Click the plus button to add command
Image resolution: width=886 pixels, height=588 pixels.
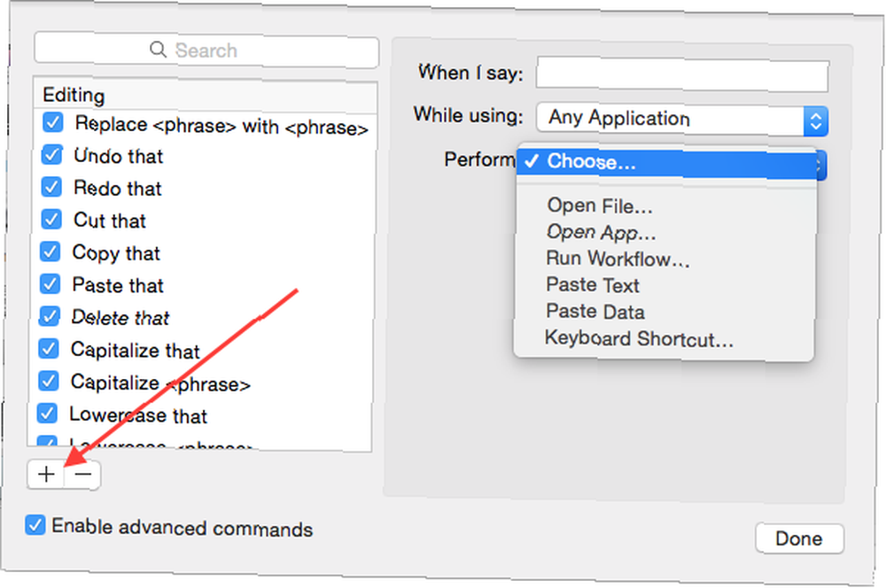pyautogui.click(x=46, y=474)
